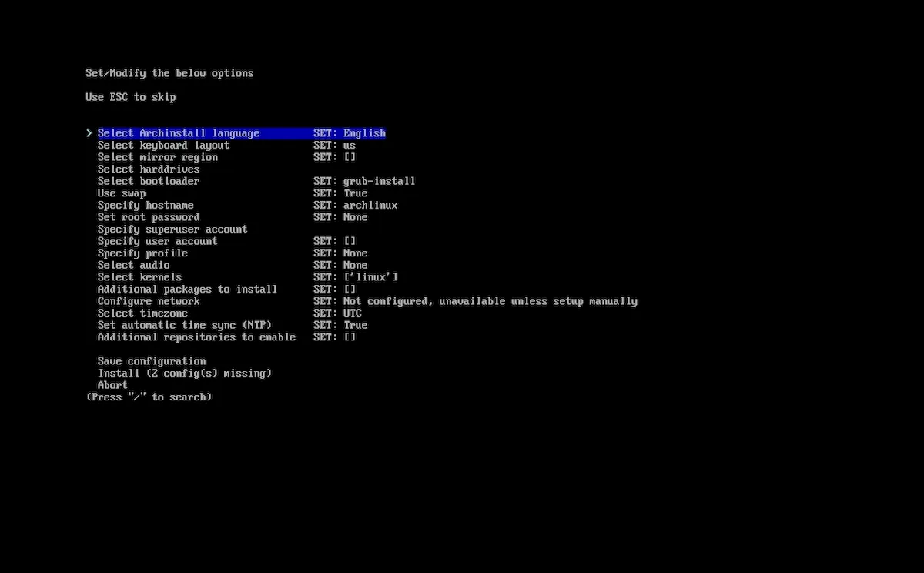
Task: Choose the Select mirror region entry
Action: (x=158, y=157)
